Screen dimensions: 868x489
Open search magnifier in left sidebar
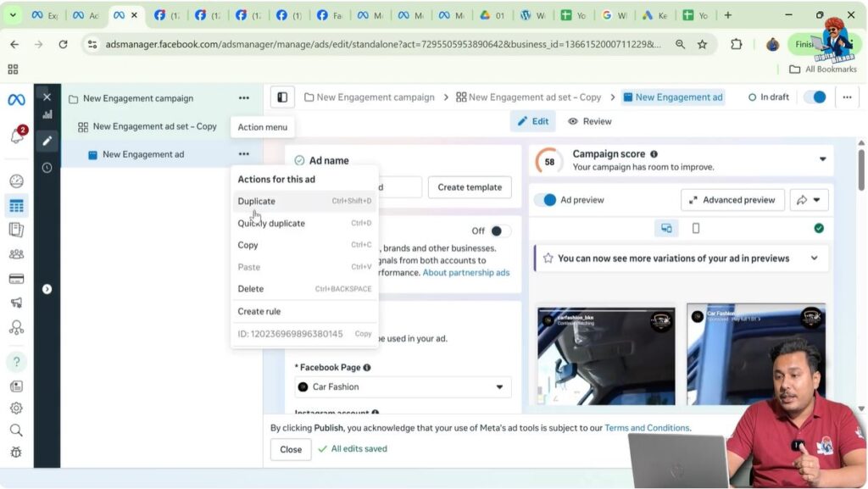tap(17, 430)
